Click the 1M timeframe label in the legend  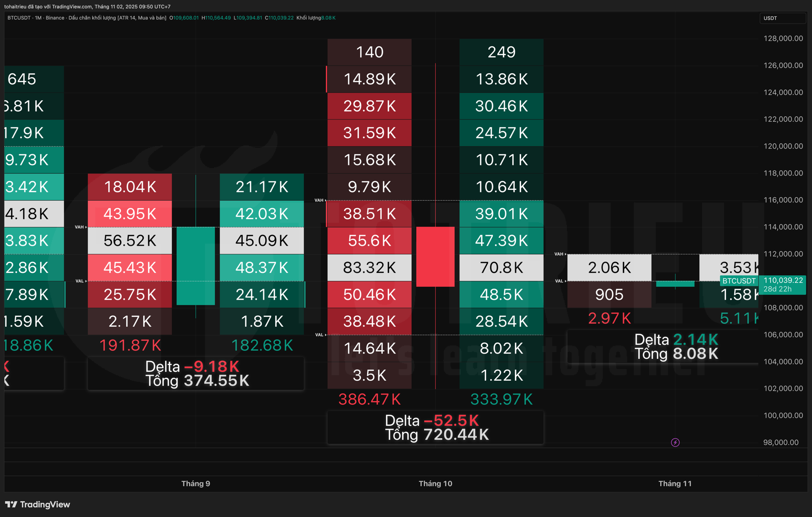point(37,18)
